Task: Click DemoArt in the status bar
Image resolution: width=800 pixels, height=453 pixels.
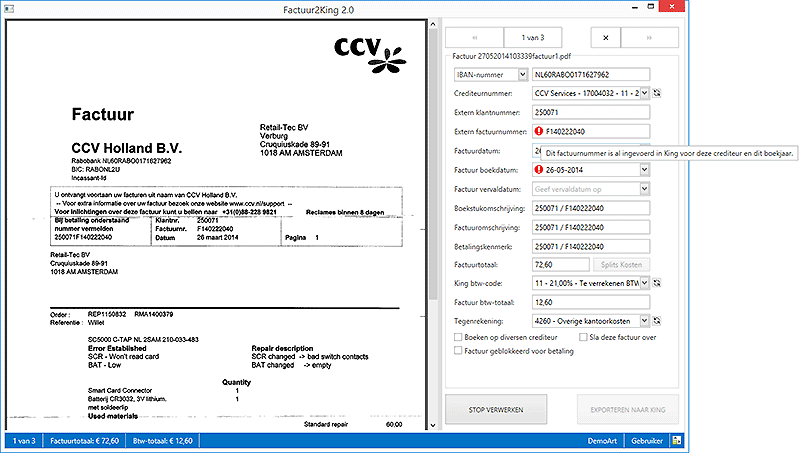Action: pyautogui.click(x=602, y=441)
